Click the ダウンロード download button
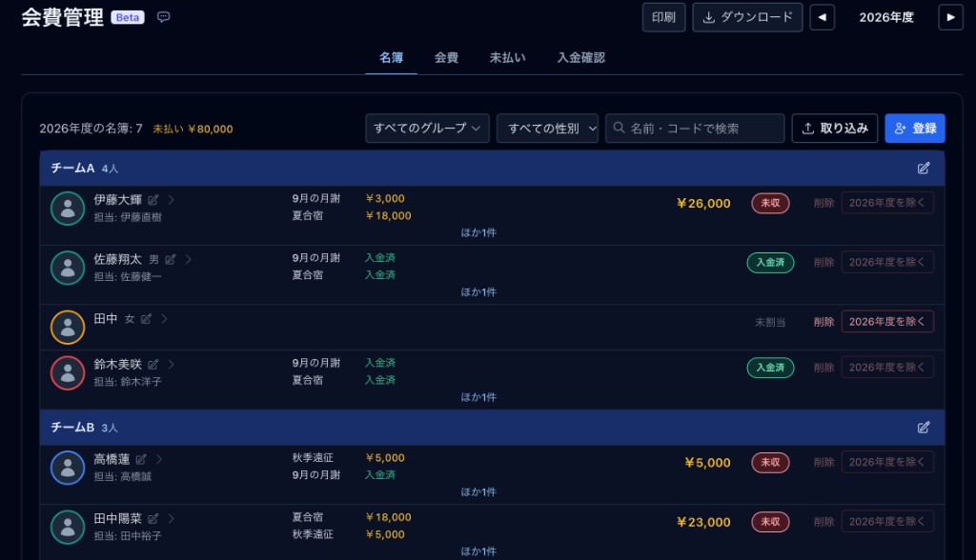 (x=747, y=17)
